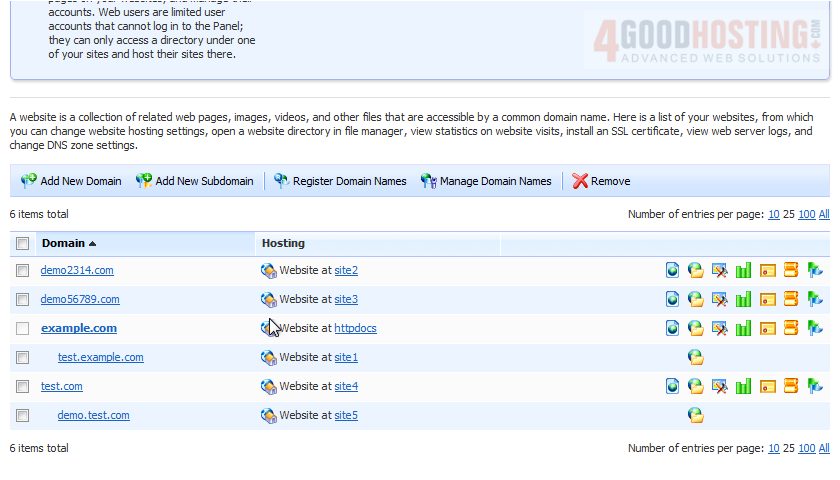Tick the checkbox for demo2314.com
840x480 pixels.
point(22,270)
